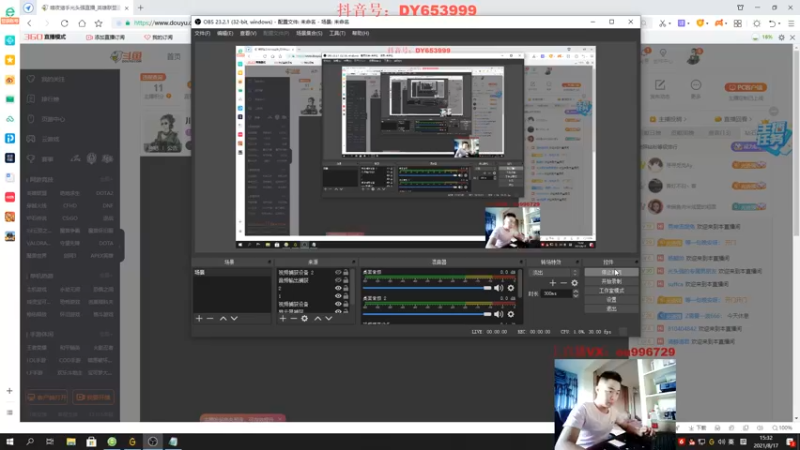Open 帮助(H) menu in OBS
The height and width of the screenshot is (450, 800).
pos(360,33)
